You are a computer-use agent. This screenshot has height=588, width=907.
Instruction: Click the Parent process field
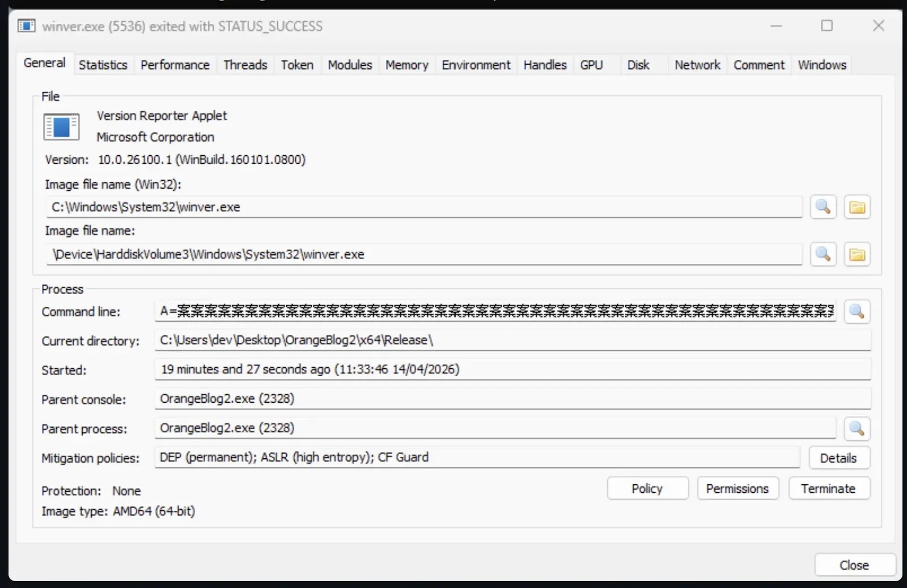tap(495, 428)
